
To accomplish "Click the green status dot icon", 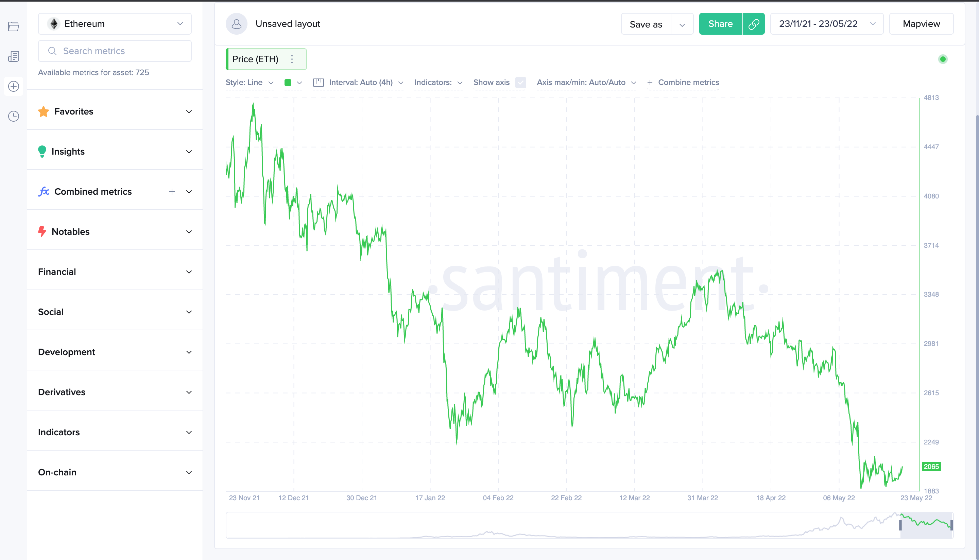I will [942, 59].
